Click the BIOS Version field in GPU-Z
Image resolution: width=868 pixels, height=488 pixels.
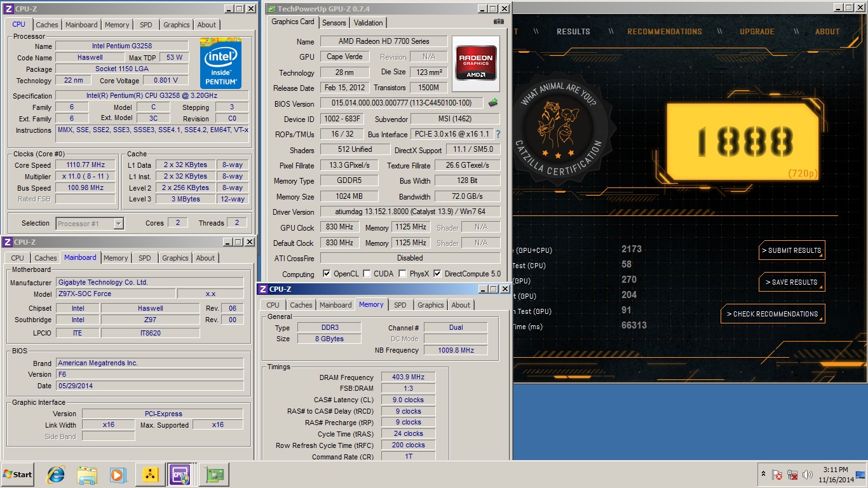pos(402,104)
